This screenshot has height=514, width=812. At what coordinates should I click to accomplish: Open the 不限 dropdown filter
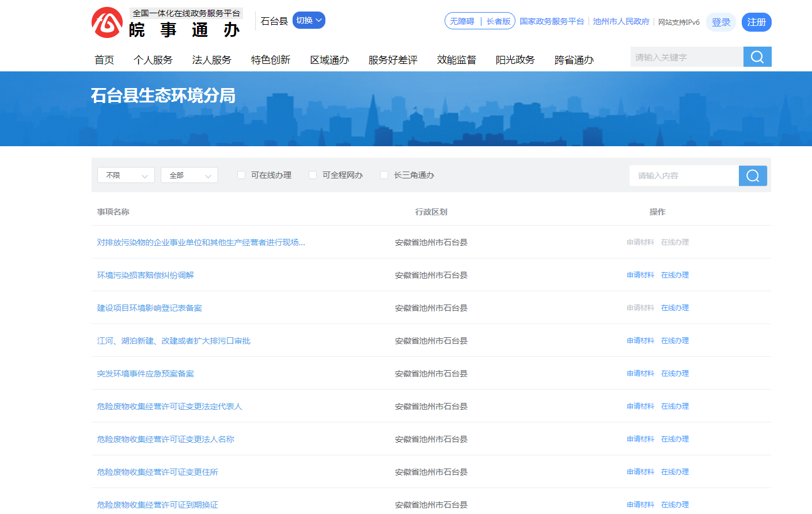pyautogui.click(x=126, y=175)
